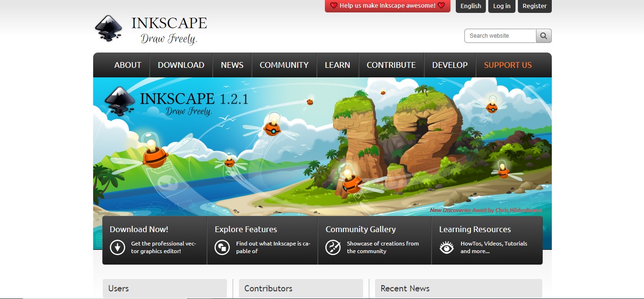Select the Contributors section header
The width and height of the screenshot is (644, 299).
[x=301, y=288]
